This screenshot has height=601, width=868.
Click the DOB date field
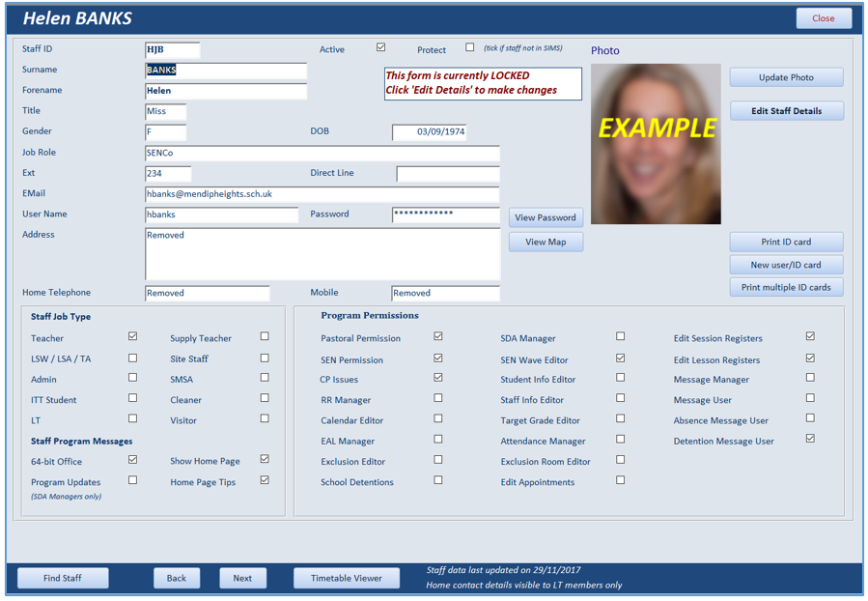tap(430, 132)
